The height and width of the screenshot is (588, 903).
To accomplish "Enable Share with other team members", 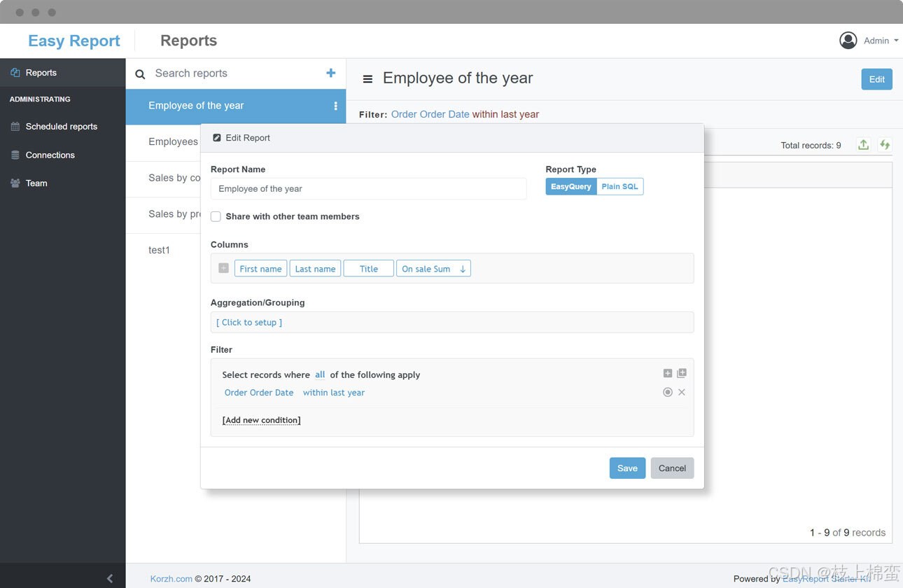I will click(x=216, y=217).
